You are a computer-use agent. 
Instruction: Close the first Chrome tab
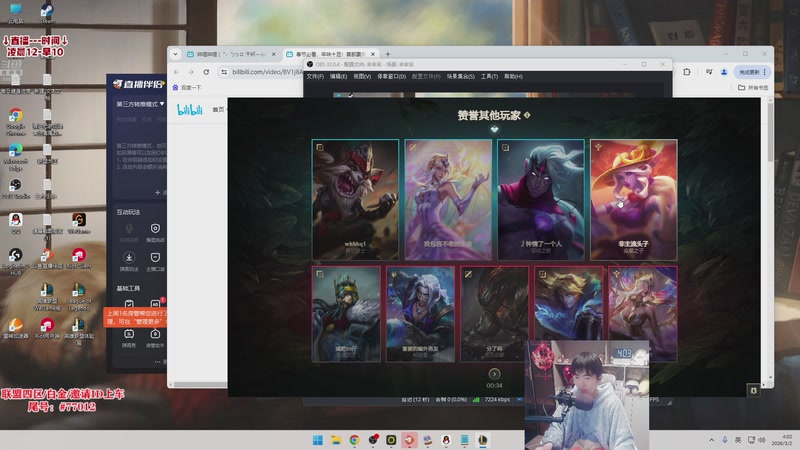coord(273,54)
